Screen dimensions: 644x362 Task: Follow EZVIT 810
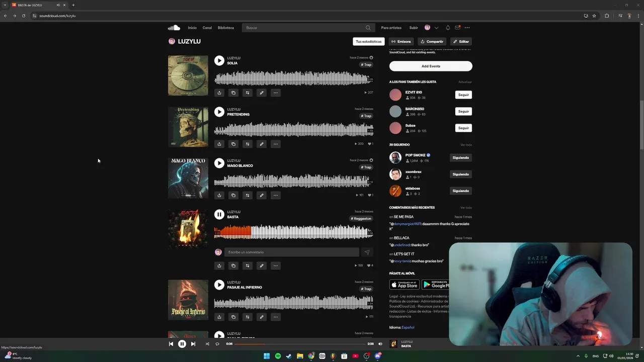[x=463, y=95]
